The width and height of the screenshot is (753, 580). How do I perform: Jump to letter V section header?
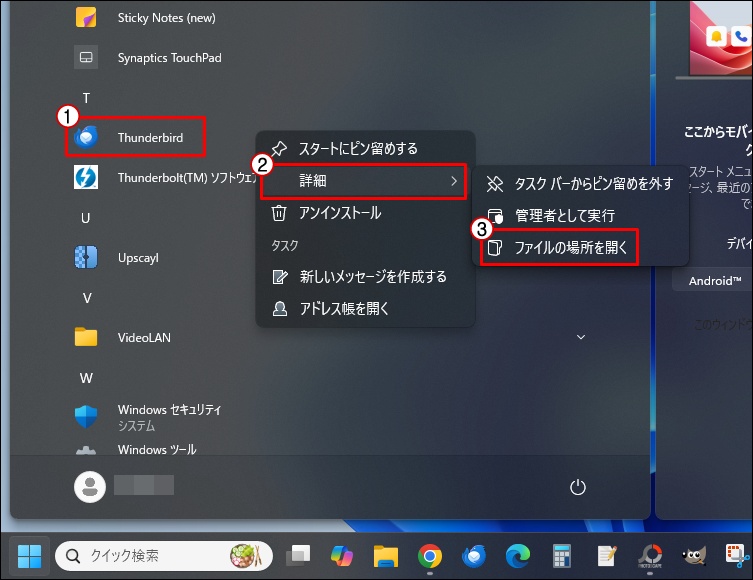point(86,298)
